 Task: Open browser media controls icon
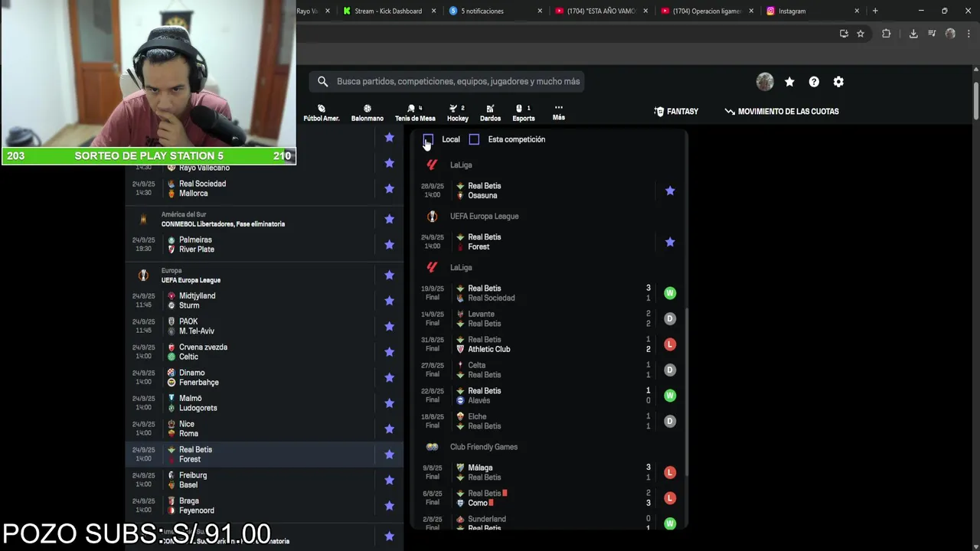(932, 34)
